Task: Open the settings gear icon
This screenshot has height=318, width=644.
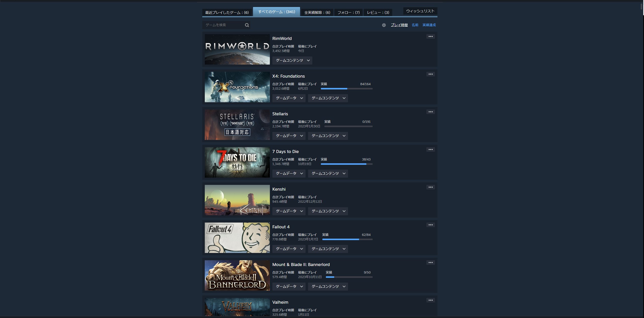Action: click(384, 25)
